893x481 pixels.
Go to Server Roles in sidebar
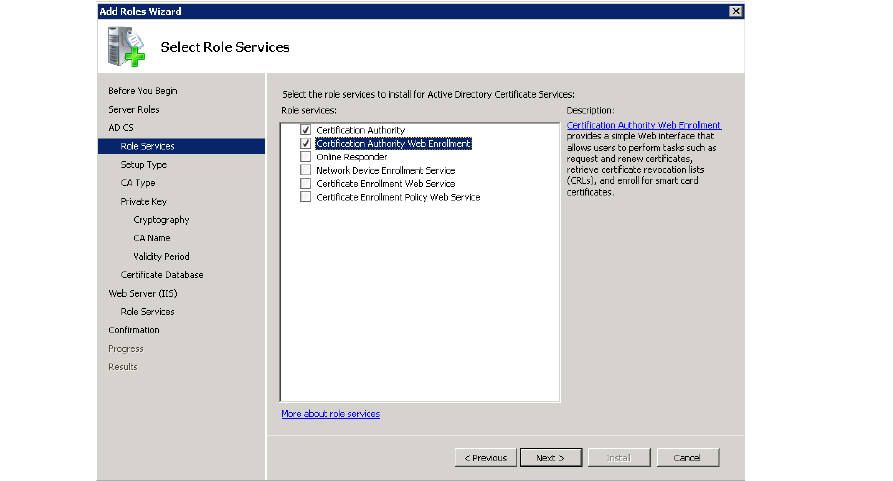pos(133,109)
